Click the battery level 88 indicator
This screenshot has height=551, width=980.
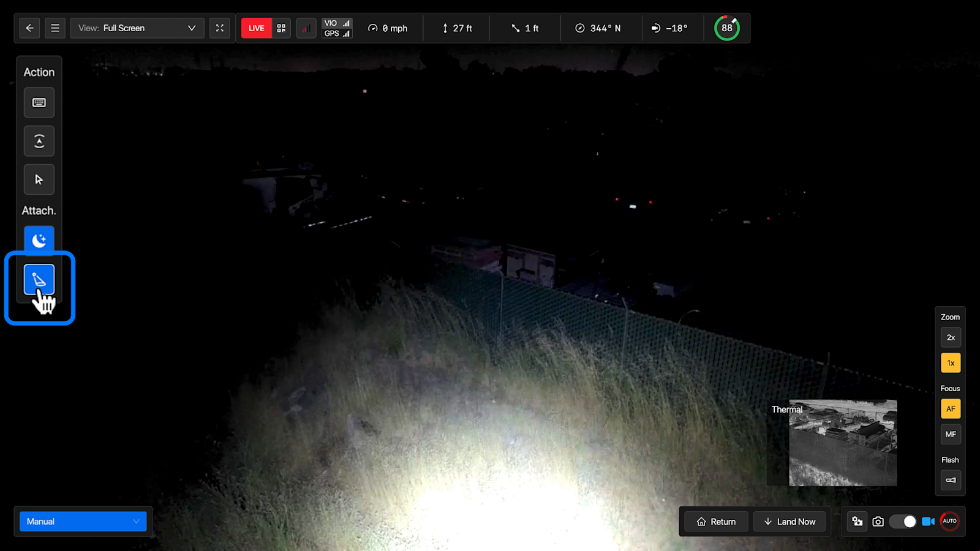pos(727,28)
